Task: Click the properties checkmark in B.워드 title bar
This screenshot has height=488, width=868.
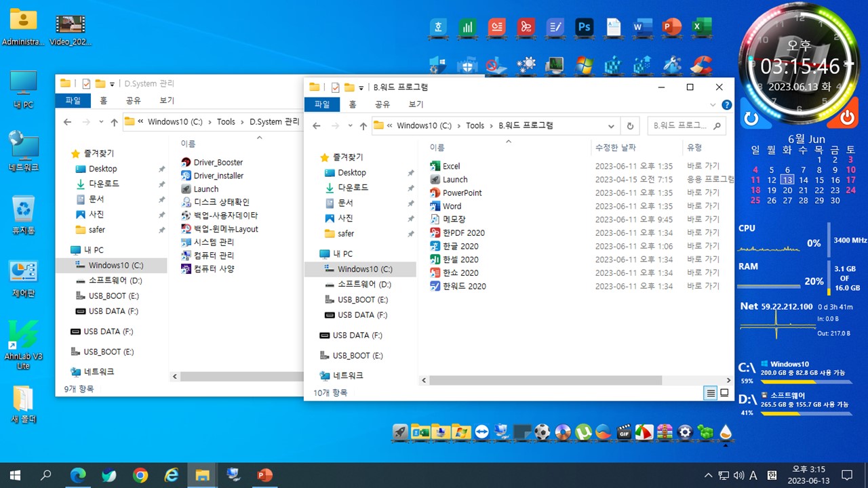Action: point(335,87)
